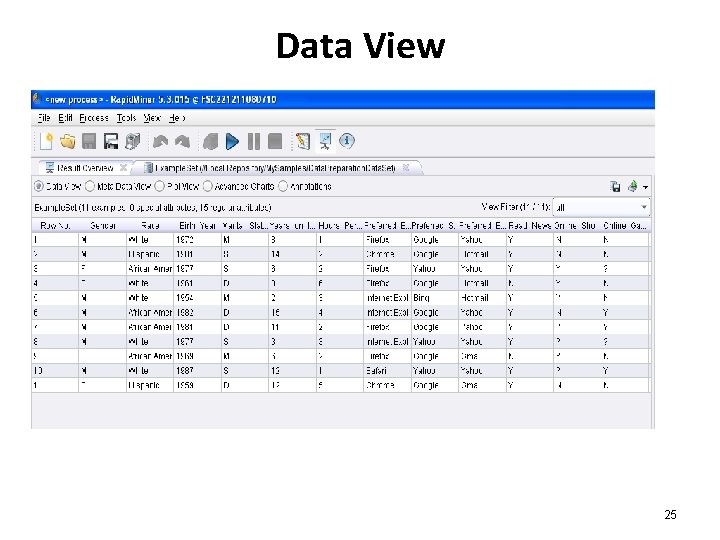This screenshot has width=720, height=540.
Task: Sort by the Gender column header
Action: coord(102,225)
